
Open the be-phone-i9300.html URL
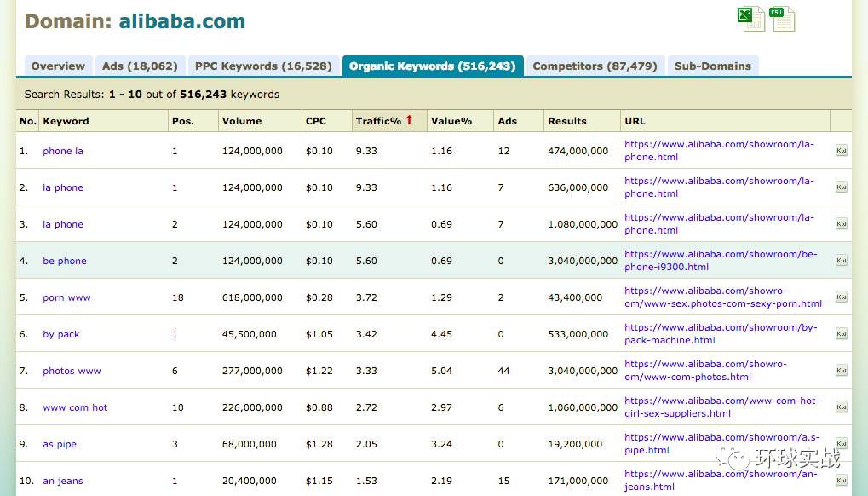[721, 260]
